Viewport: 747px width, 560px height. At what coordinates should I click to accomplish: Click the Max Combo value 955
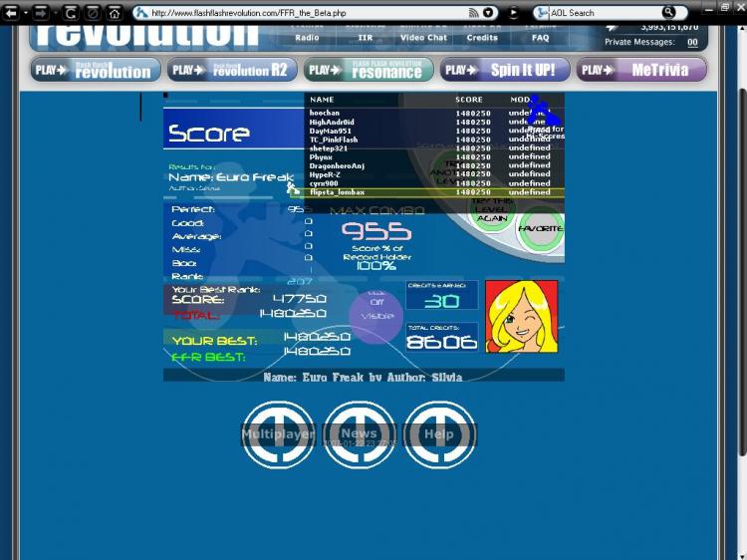tap(376, 231)
